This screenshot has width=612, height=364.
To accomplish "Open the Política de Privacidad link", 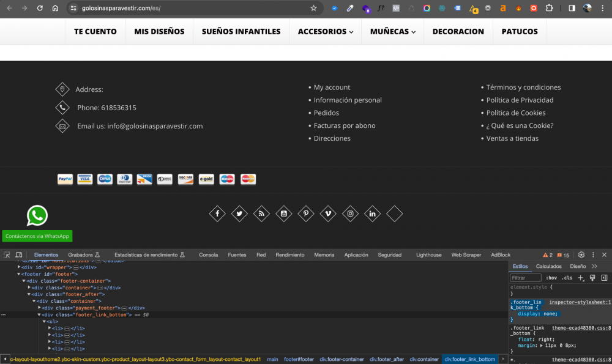I will (520, 100).
